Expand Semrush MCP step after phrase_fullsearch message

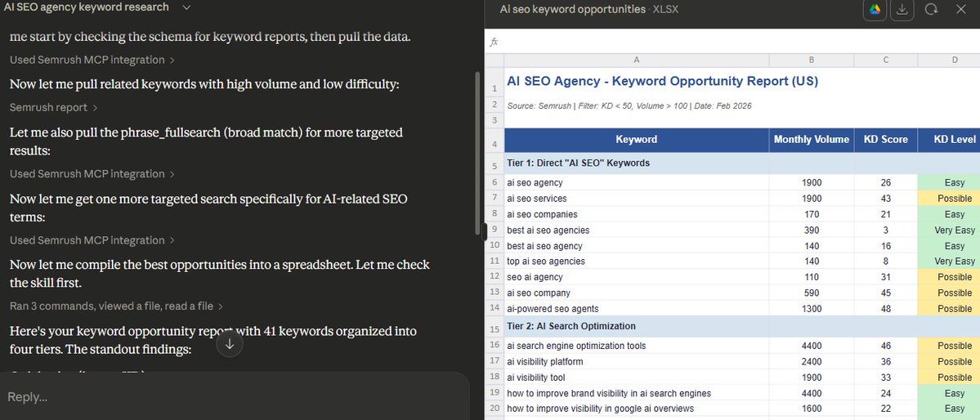(92, 174)
